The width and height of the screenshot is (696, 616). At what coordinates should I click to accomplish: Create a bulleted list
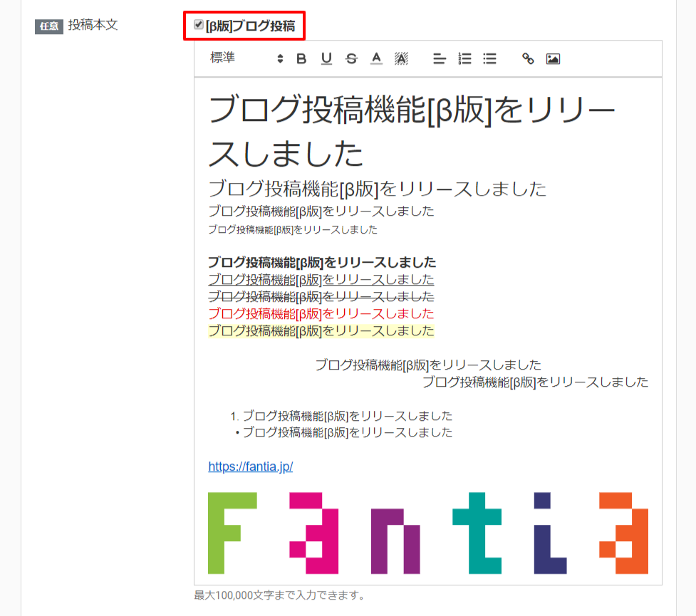tap(489, 59)
